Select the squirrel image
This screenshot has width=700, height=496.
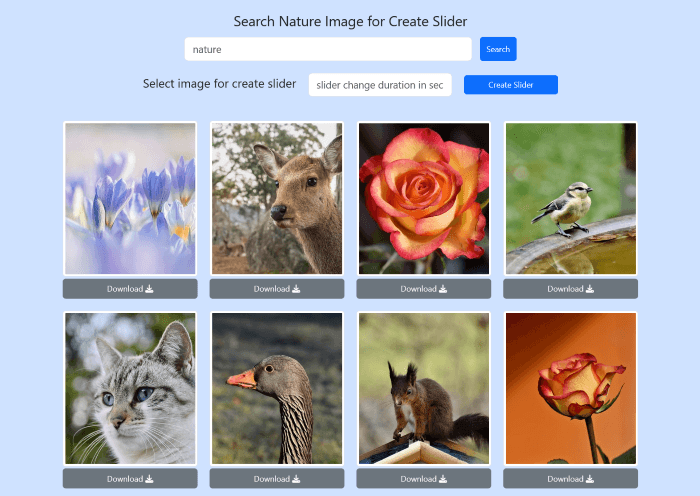424,388
